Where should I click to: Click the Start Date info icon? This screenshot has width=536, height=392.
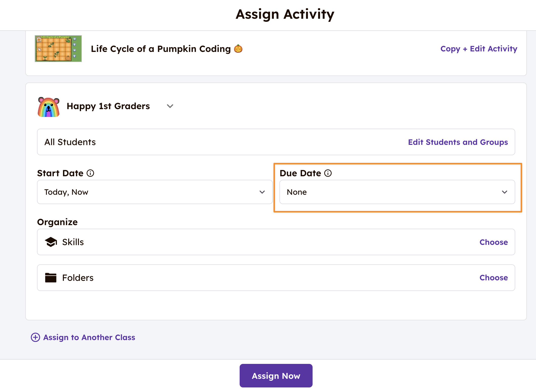coord(90,173)
